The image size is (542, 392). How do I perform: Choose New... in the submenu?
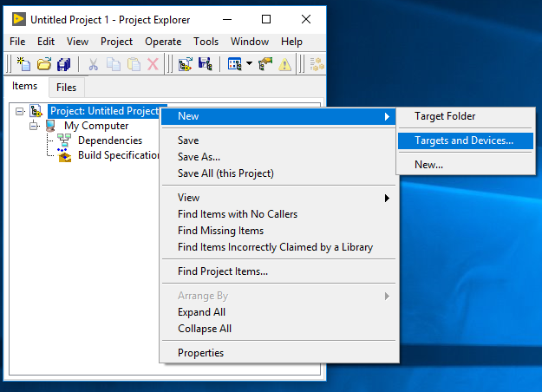(466, 165)
